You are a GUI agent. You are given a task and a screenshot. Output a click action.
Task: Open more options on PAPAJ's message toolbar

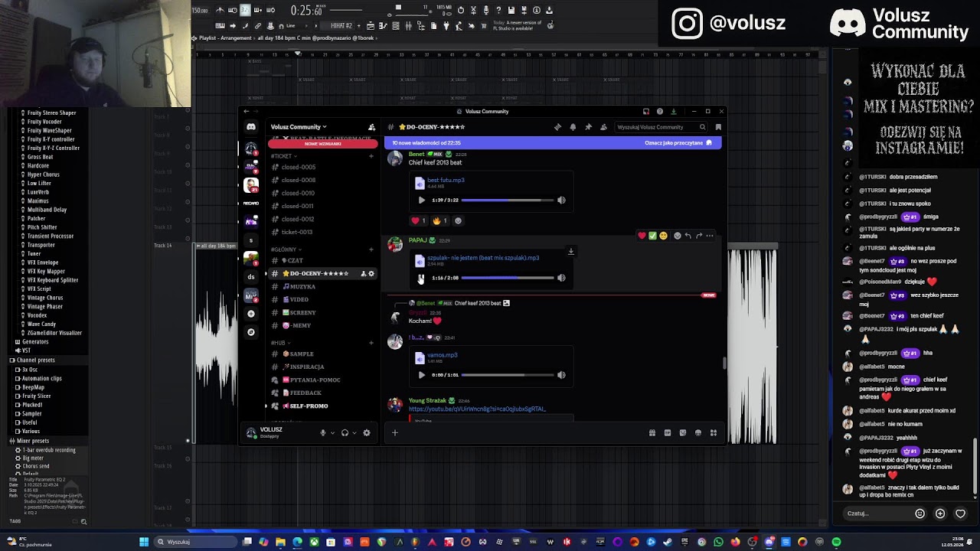coord(710,236)
